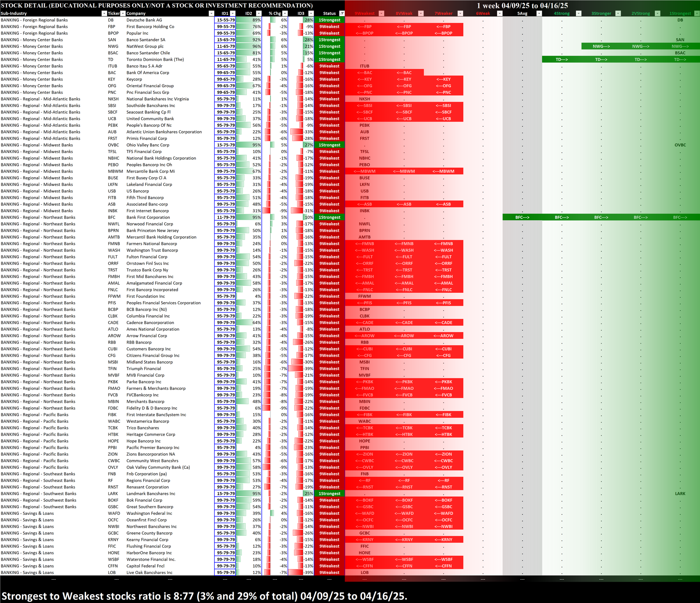Open the ID3 column filter dropdown

[311, 13]
